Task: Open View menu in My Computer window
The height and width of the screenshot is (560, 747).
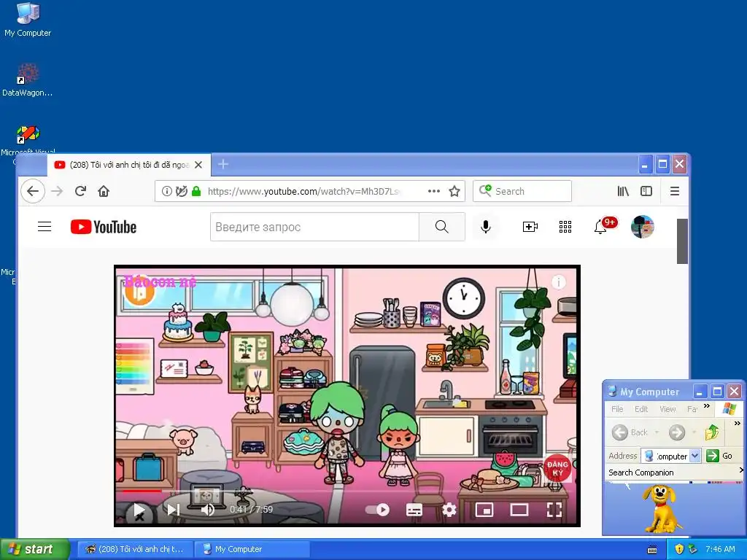Action: coord(667,409)
